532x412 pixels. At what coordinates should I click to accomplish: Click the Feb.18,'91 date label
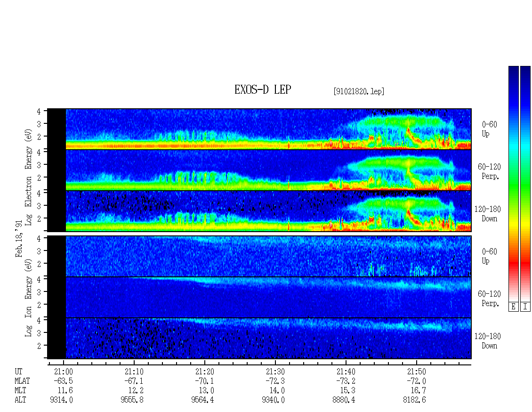(19, 239)
